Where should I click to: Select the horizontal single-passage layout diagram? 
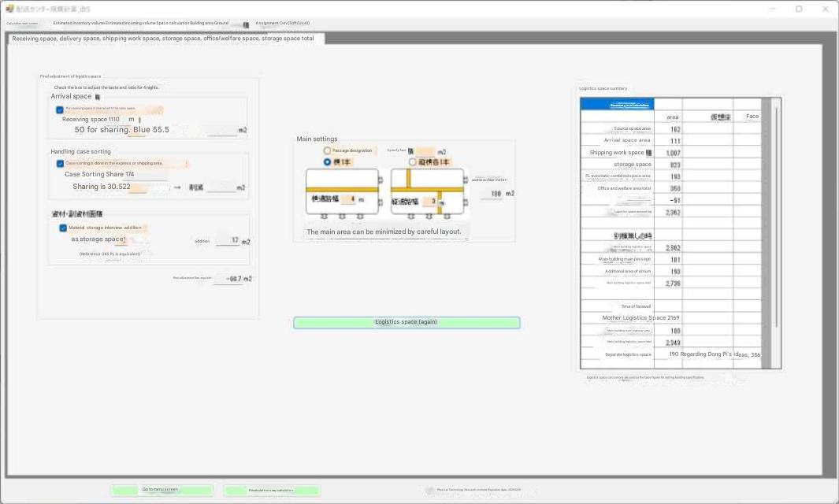click(342, 191)
